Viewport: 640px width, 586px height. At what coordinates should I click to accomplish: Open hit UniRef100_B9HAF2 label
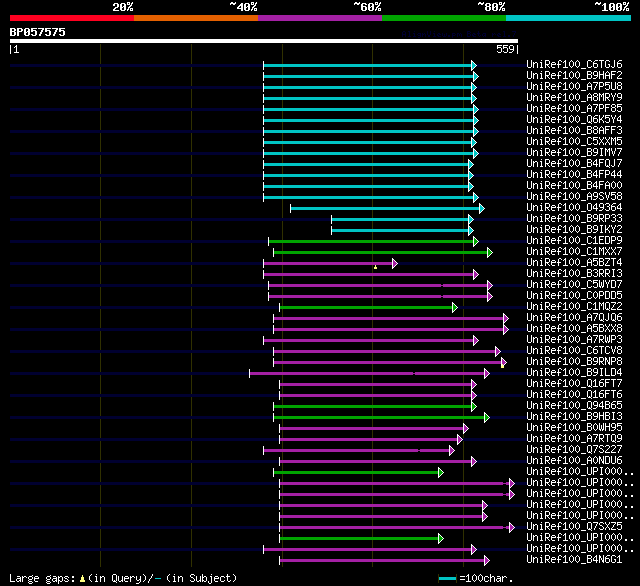(x=574, y=75)
